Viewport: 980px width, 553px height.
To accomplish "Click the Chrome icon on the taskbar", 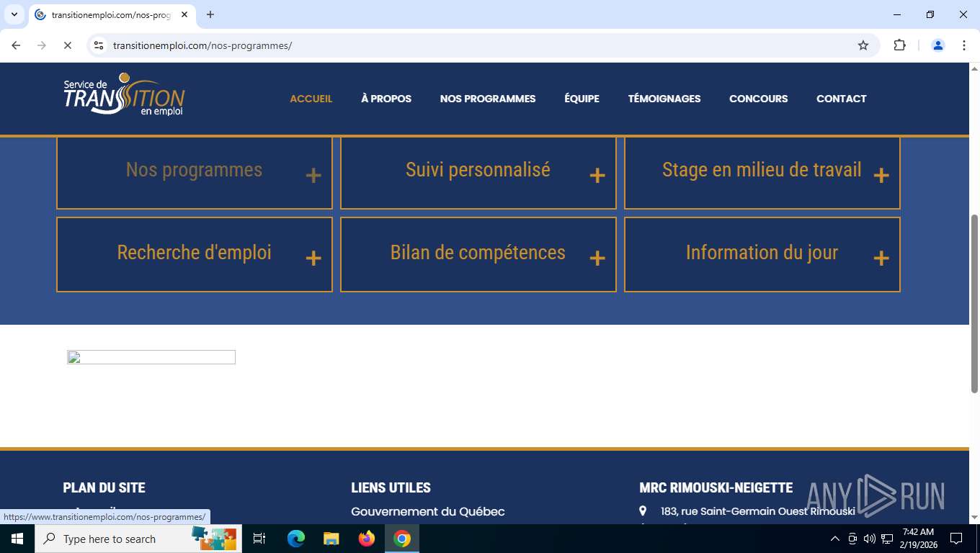I will tap(402, 539).
